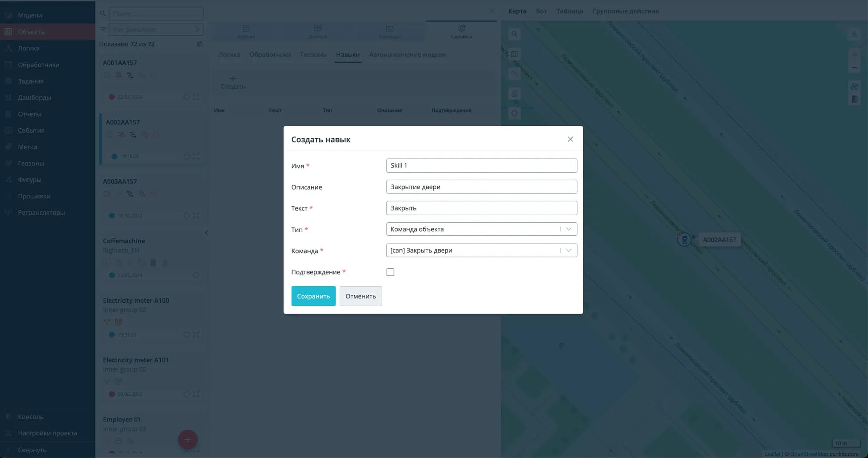Image resolution: width=868 pixels, height=458 pixels.
Task: Collapse the object list panel arrow
Action: (206, 233)
